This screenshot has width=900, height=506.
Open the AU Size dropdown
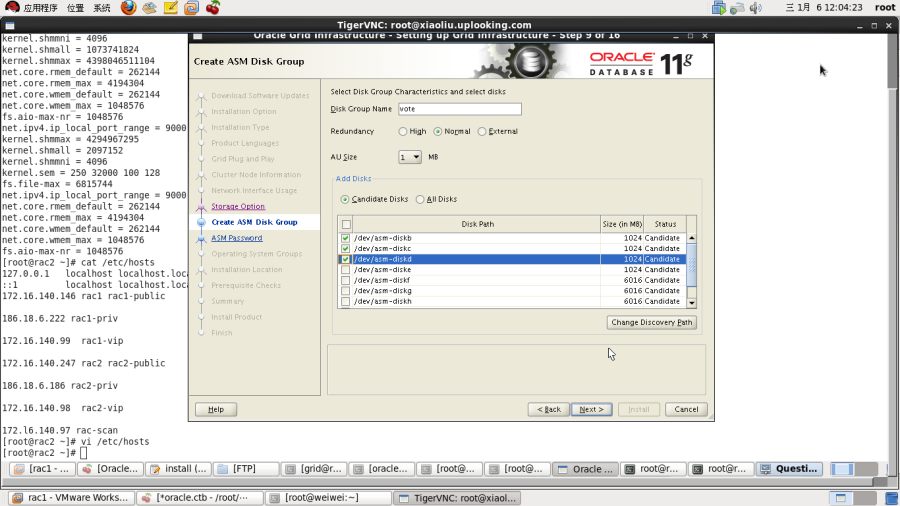(410, 157)
